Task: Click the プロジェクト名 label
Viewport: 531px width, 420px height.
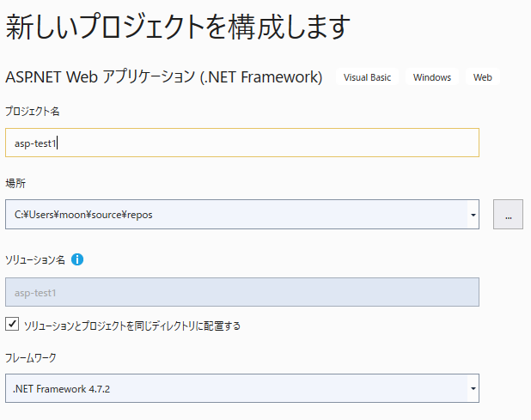Action: (32, 111)
